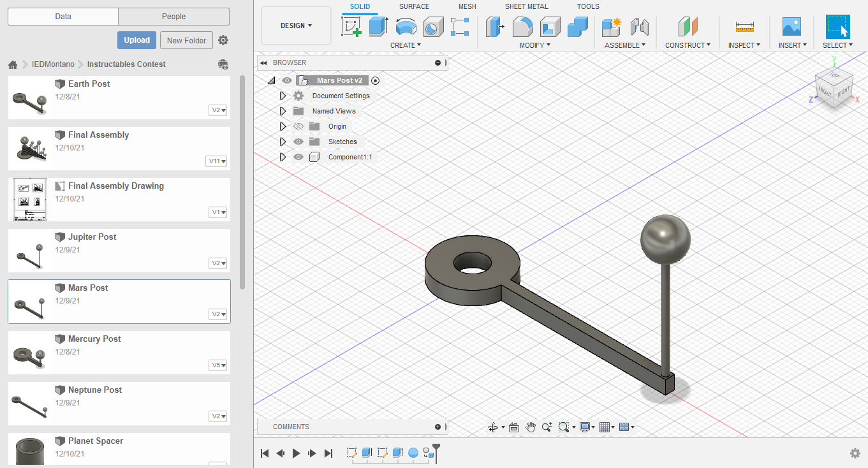The width and height of the screenshot is (868, 468).
Task: Click the Extrude tool icon
Action: tap(378, 27)
